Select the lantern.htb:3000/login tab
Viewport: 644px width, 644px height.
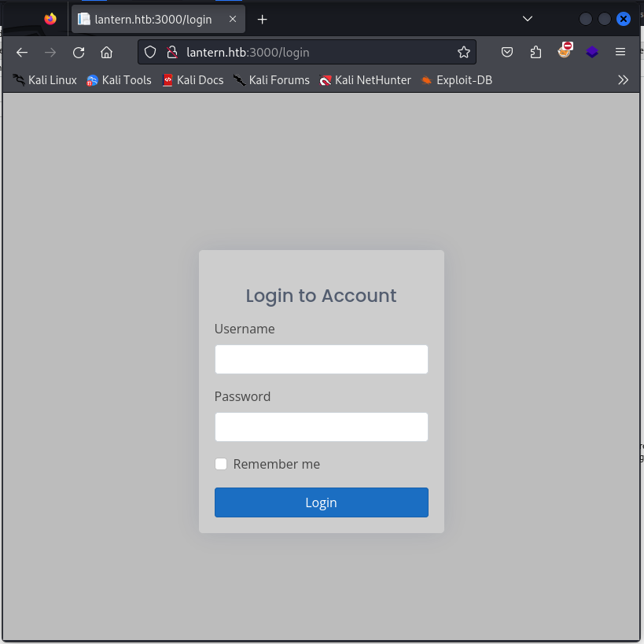coord(158,19)
